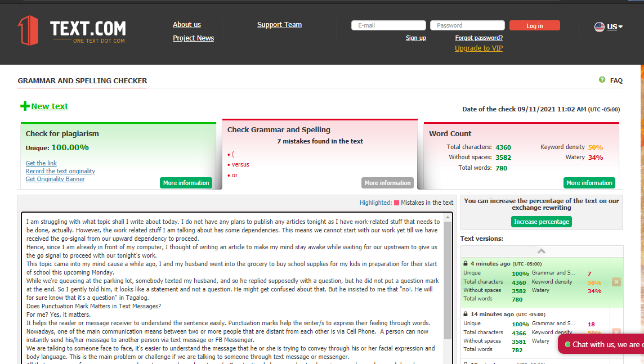This screenshot has width=644, height=364.
Task: Click the Log in button
Action: [x=535, y=25]
